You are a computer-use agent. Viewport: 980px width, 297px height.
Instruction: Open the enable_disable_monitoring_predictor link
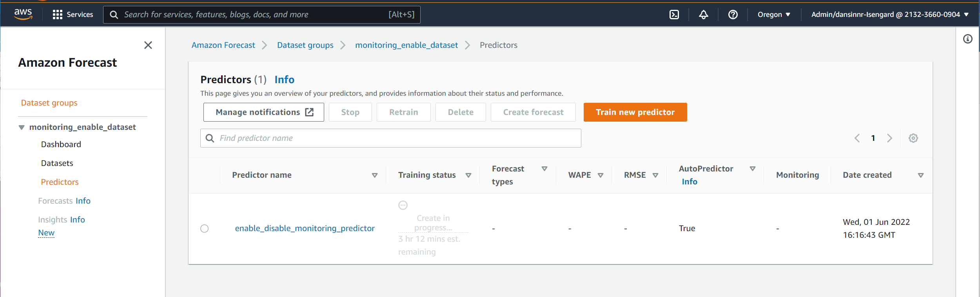tap(305, 228)
